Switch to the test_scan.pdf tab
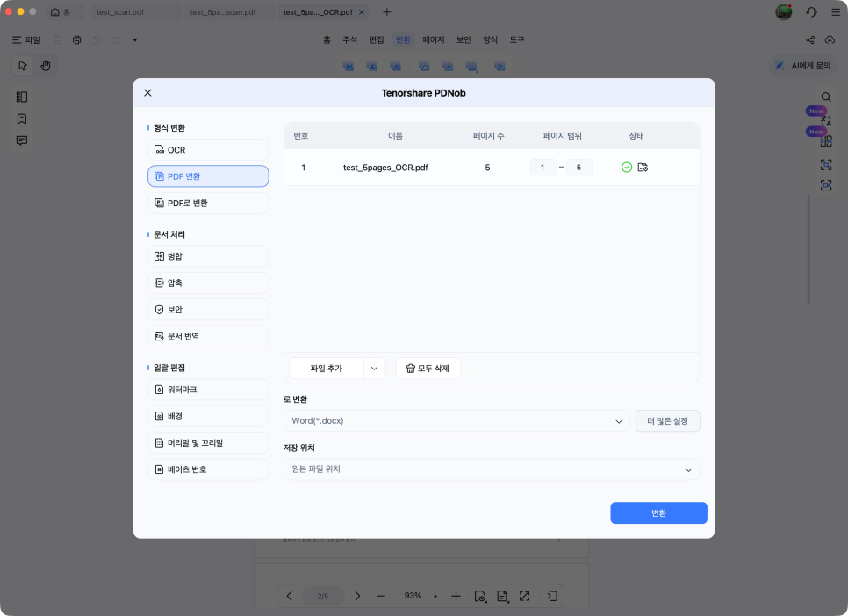This screenshot has width=848, height=616. coord(136,12)
